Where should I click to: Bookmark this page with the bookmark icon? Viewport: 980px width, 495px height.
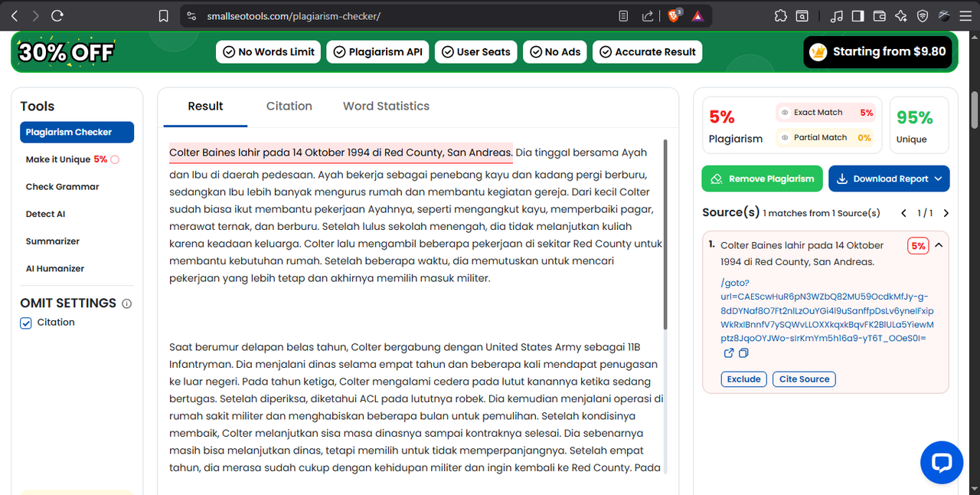[163, 15]
